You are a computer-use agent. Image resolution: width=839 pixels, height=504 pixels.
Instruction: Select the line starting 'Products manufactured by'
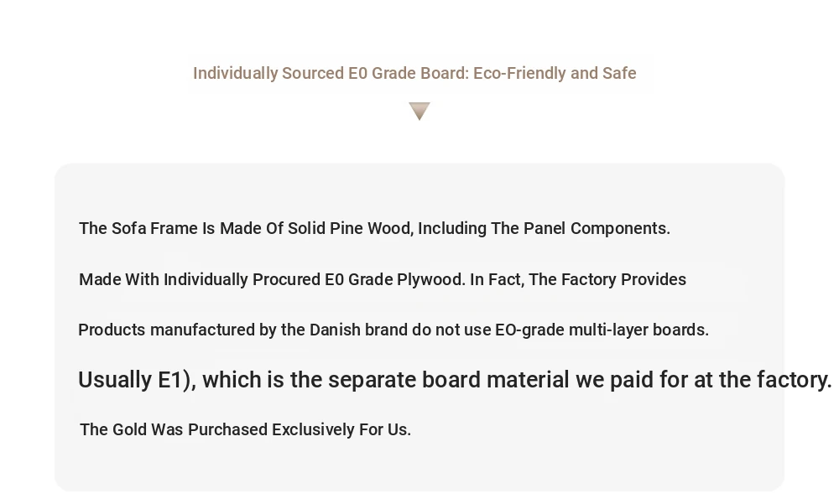point(393,330)
